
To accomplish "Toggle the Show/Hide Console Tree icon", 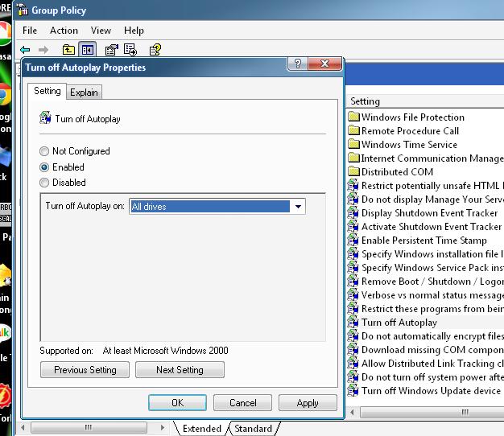I will (88, 50).
